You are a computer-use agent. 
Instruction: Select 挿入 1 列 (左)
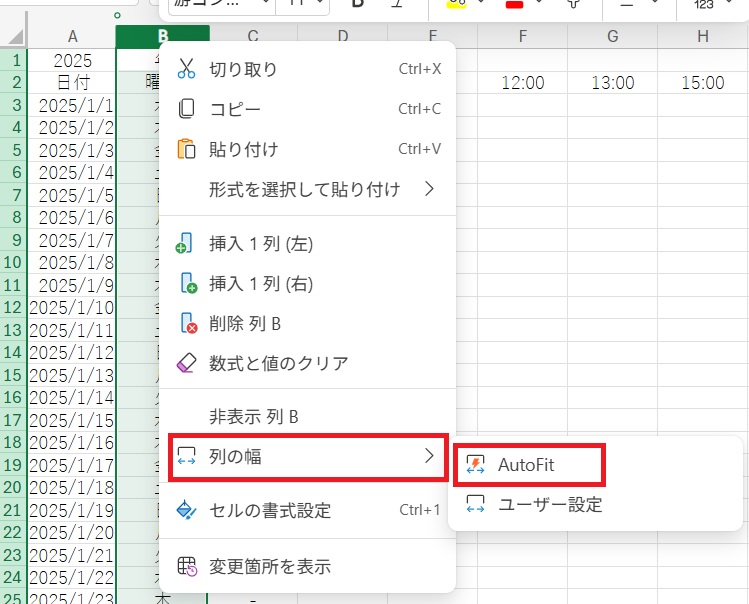(307, 244)
